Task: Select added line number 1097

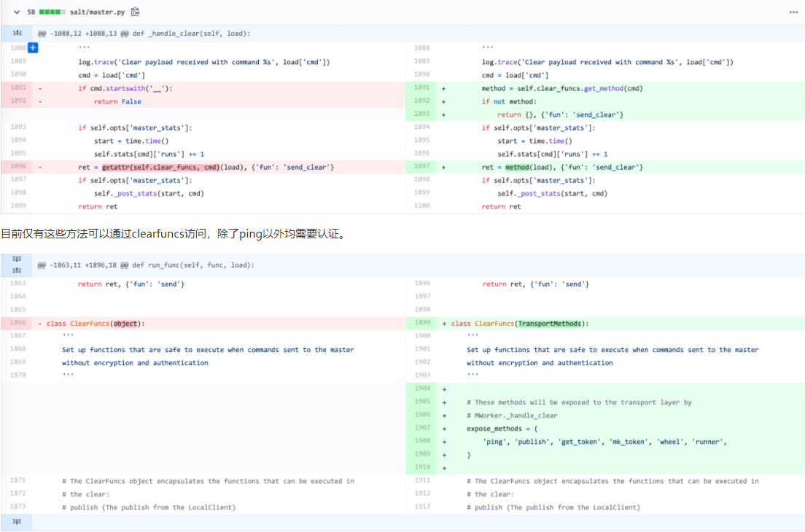Action: (x=422, y=167)
